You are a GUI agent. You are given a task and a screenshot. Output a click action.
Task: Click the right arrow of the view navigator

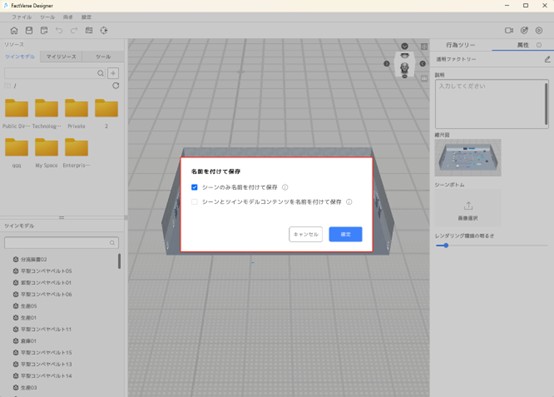coord(423,64)
